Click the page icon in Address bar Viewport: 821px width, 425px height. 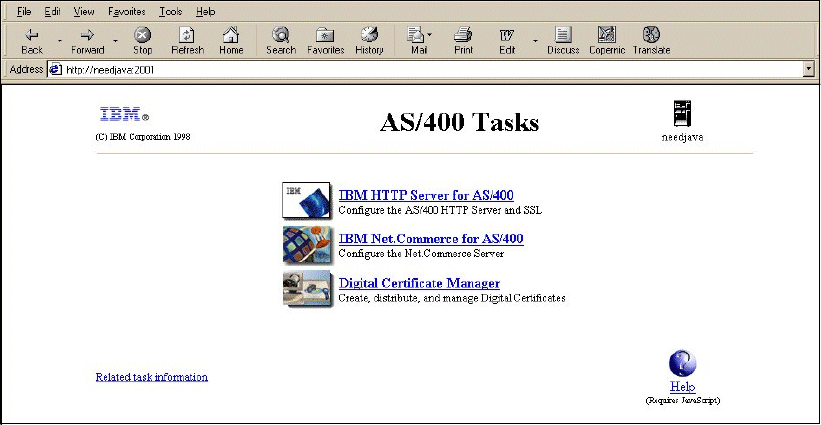pyautogui.click(x=56, y=69)
